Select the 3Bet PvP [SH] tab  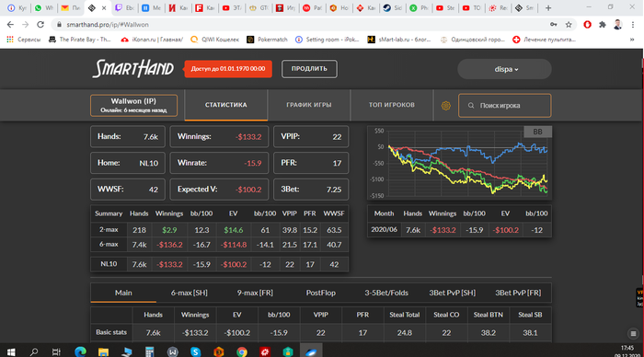(x=453, y=293)
